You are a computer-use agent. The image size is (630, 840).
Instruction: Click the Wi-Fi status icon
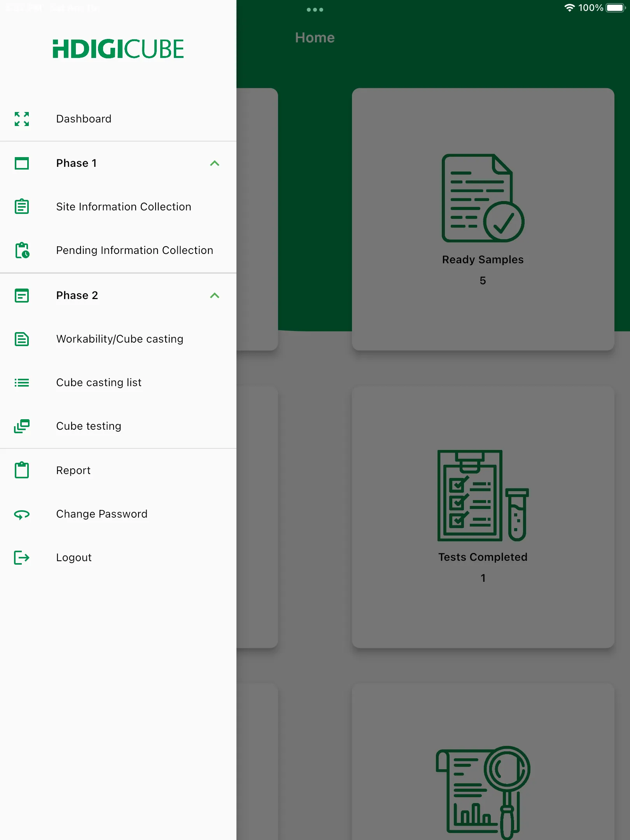[x=569, y=8]
